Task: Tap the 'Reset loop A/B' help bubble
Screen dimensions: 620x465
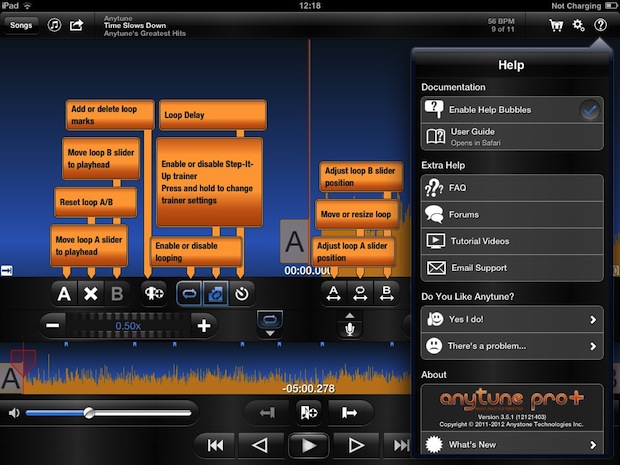Action: pyautogui.click(x=96, y=202)
